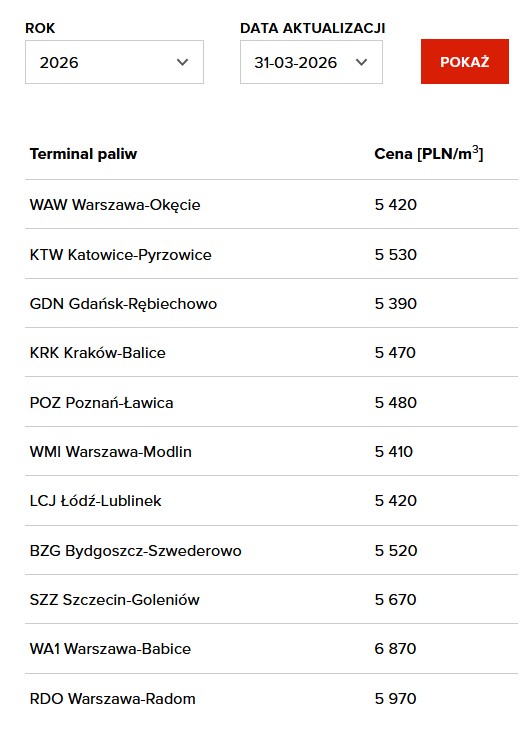Select the RDO Warszawa-Radom row
Screen dimensions: 520x731
(x=271, y=698)
